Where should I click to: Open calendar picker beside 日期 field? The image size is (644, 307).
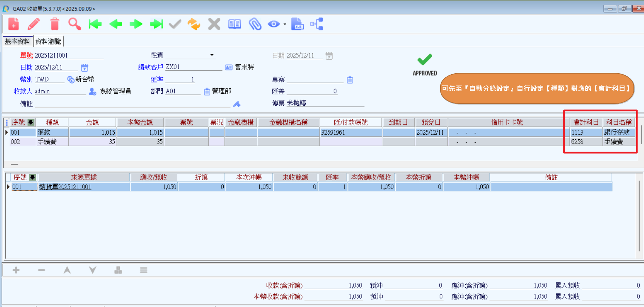[x=84, y=67]
